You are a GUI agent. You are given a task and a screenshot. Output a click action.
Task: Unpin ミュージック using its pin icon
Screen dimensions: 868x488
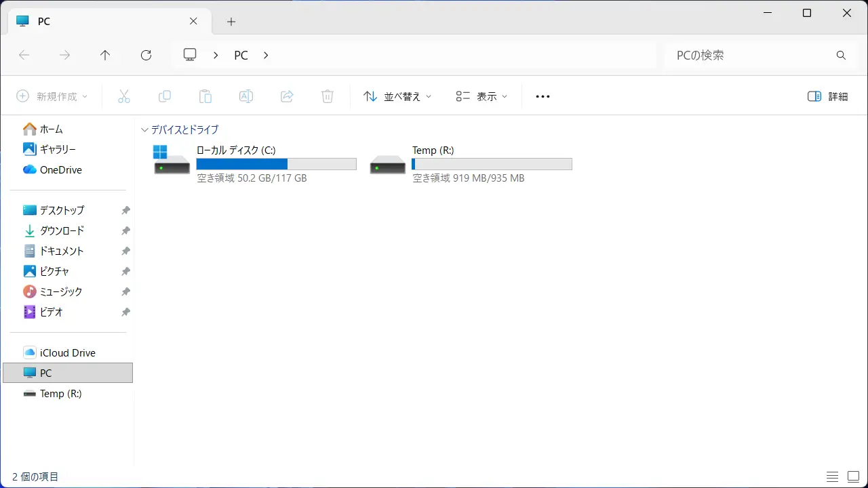125,291
